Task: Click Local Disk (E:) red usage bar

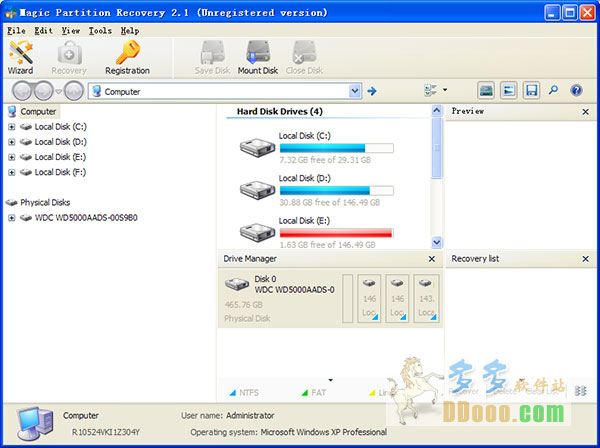Action: 337,233
